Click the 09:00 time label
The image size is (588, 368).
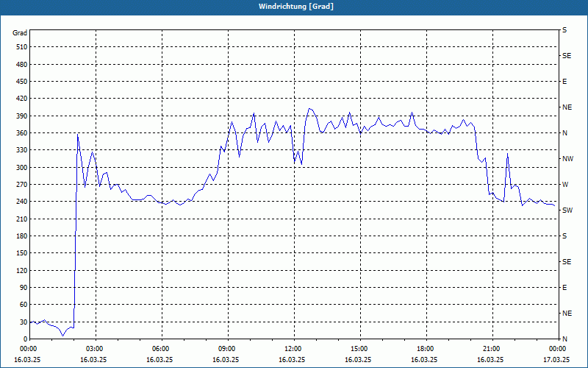(x=226, y=349)
